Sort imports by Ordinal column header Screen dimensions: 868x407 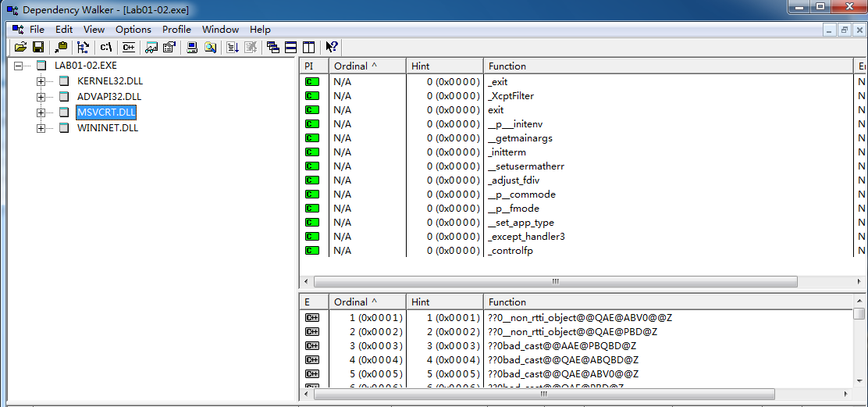point(368,66)
